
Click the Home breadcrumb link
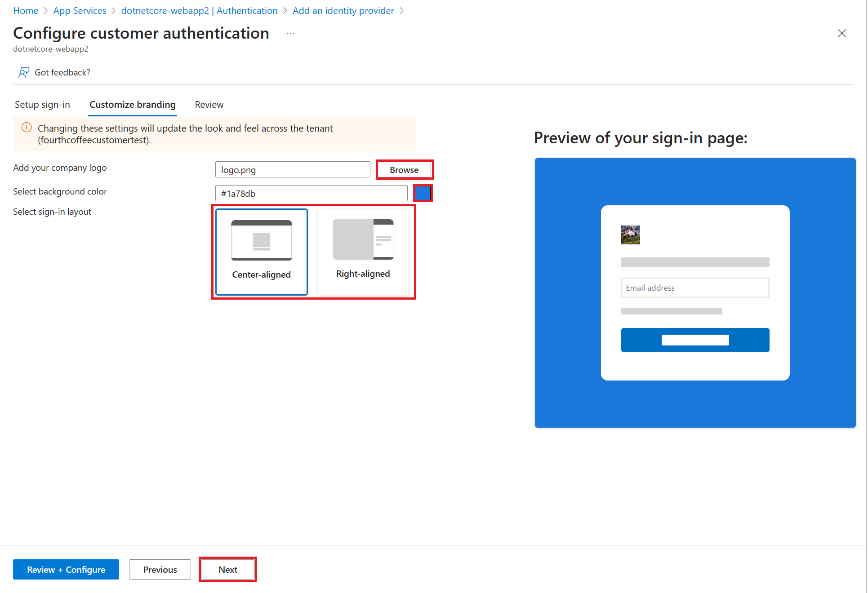point(25,10)
